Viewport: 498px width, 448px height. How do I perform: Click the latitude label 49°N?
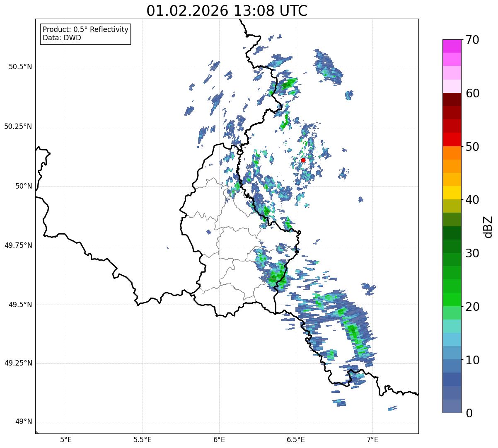click(x=24, y=422)
